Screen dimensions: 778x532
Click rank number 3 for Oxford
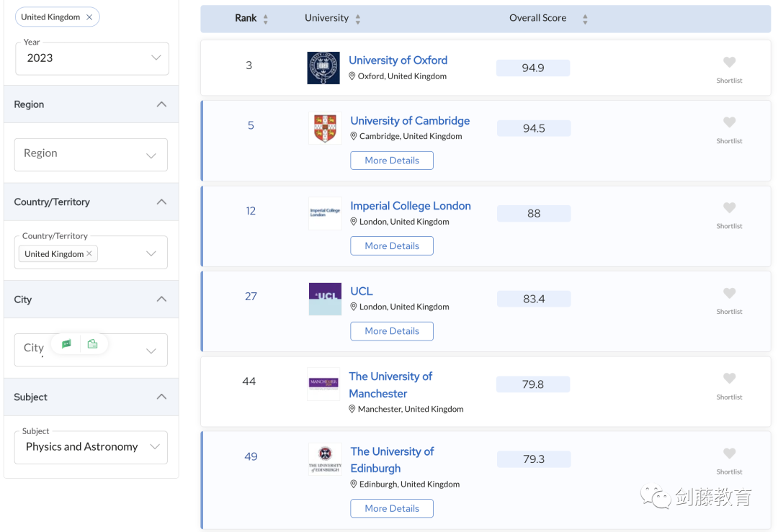[249, 66]
